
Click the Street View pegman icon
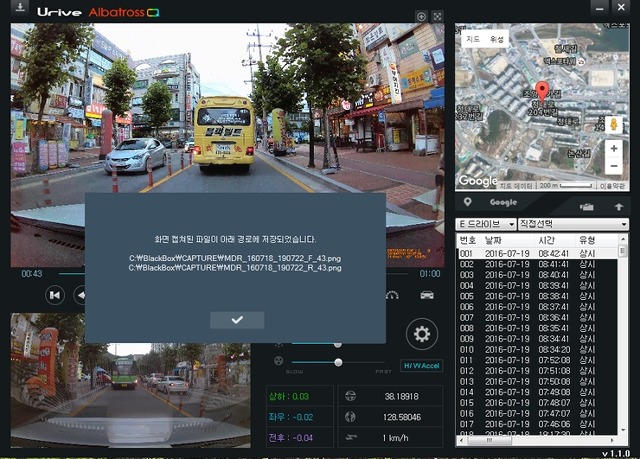(613, 124)
